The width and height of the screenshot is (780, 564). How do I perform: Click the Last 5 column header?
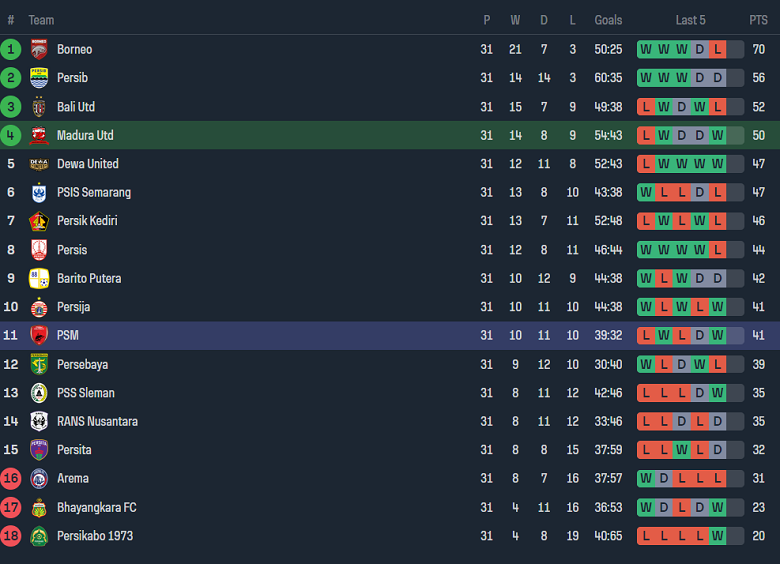[690, 20]
